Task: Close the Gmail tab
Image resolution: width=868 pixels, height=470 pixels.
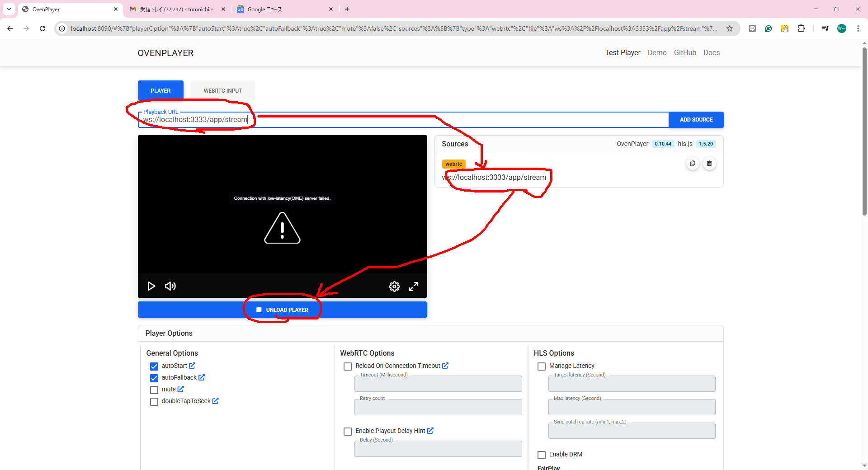Action: tap(223, 9)
